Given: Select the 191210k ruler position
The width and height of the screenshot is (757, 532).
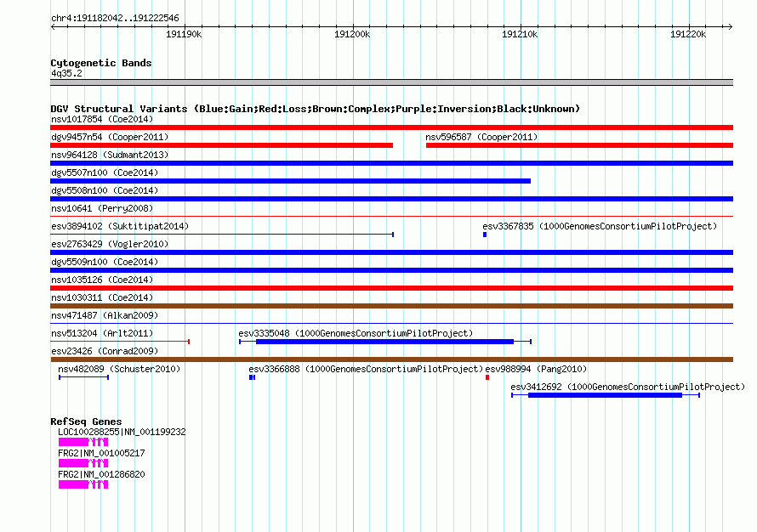Looking at the screenshot, I should [x=520, y=34].
